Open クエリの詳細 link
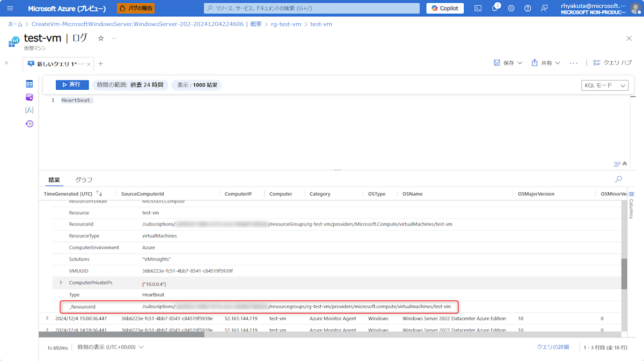Screen dimensions: 644x361 [553, 347]
